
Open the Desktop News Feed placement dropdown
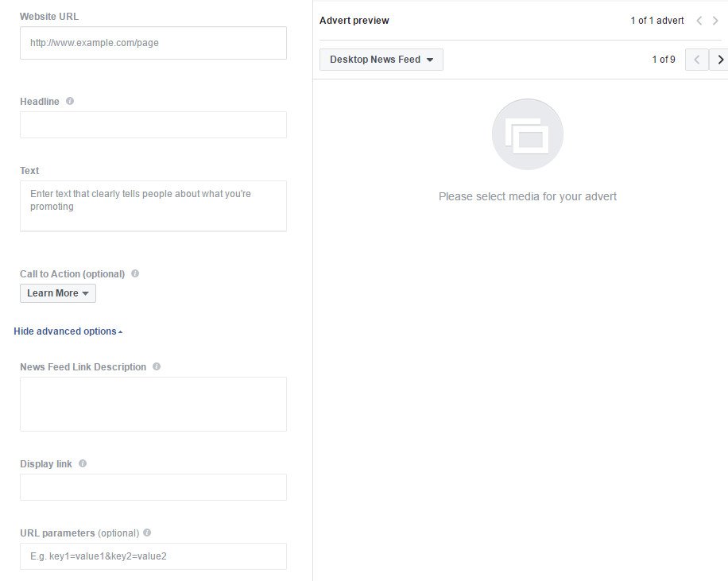click(381, 60)
